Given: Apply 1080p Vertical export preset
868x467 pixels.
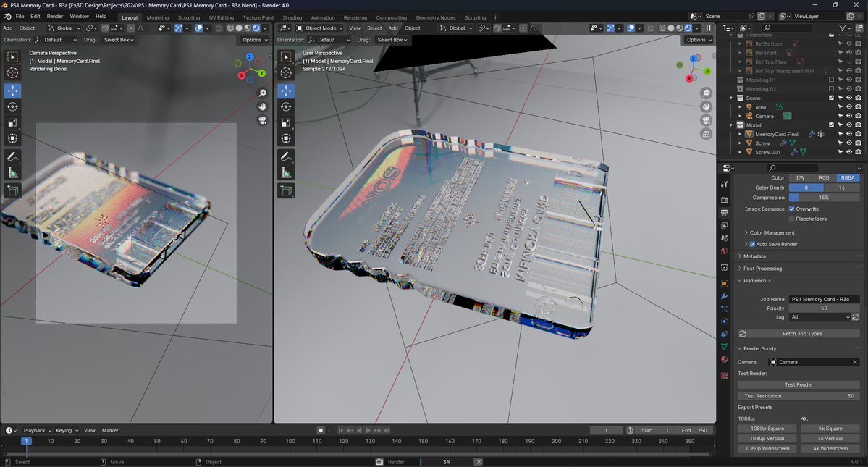Looking at the screenshot, I should coord(767,438).
